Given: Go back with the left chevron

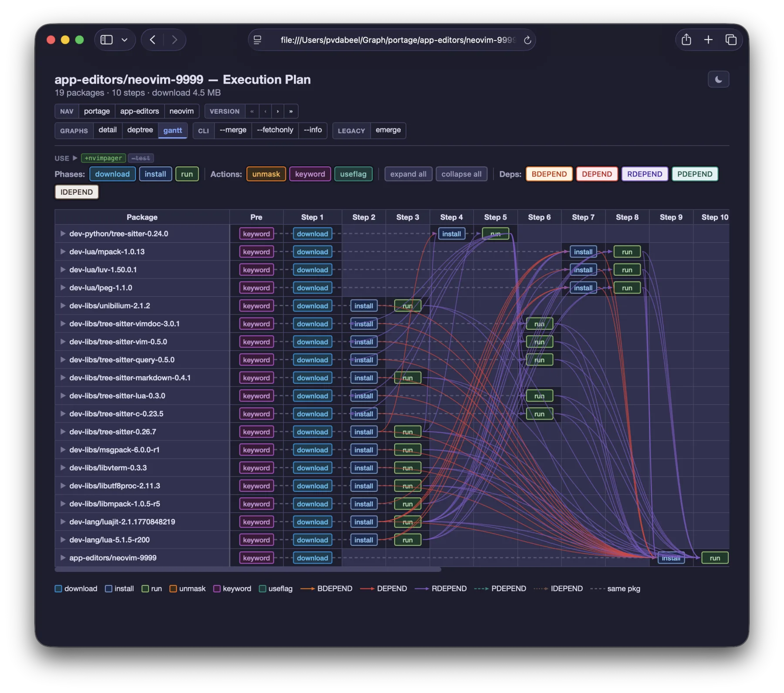Looking at the screenshot, I should [152, 40].
